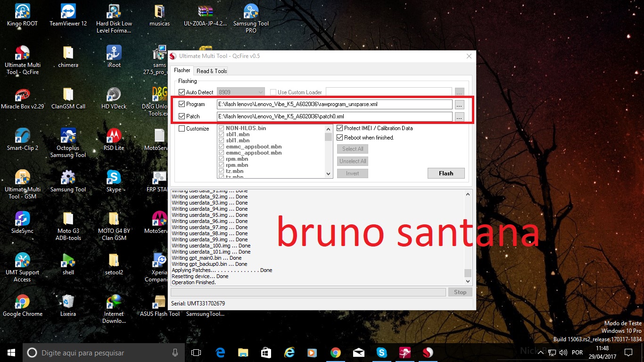The width and height of the screenshot is (644, 362).
Task: Open Ultimate Multi Tool - GSM shortcut
Action: point(22,184)
